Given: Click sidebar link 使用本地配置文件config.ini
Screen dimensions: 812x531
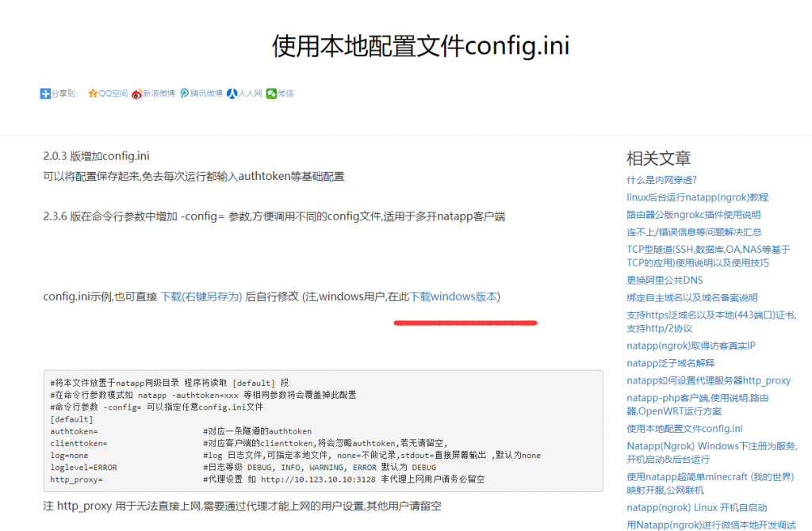Looking at the screenshot, I should pos(684,429).
